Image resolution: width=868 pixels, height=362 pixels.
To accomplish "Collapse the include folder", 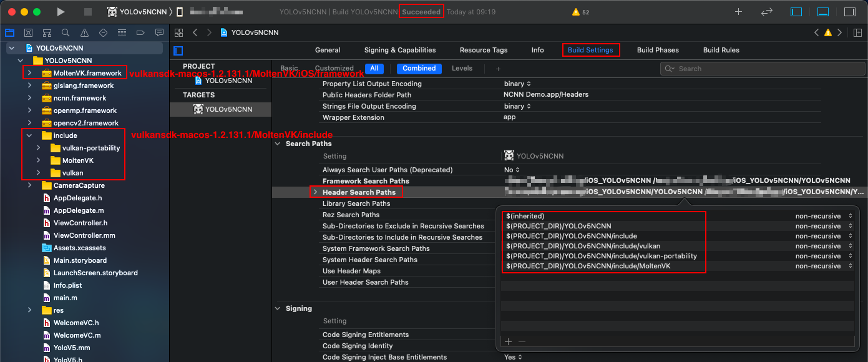I will [x=29, y=135].
